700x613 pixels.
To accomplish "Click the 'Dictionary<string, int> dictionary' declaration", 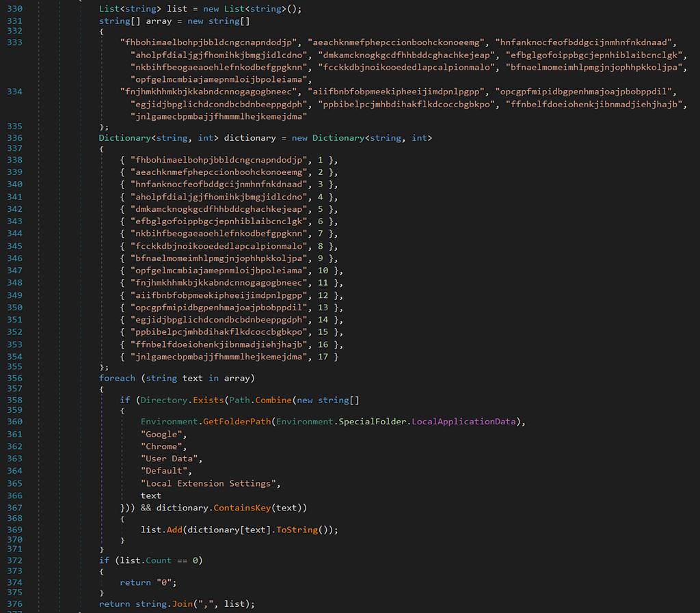I will tap(187, 138).
